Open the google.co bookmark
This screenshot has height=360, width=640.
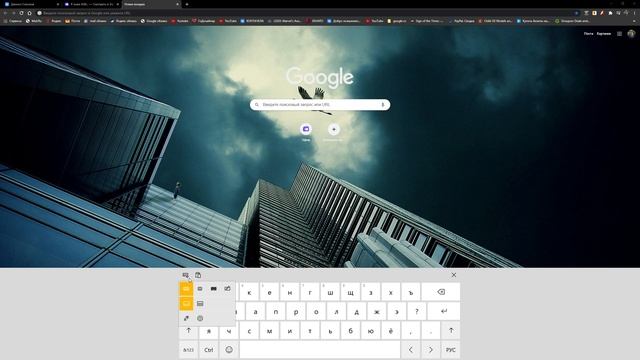click(x=397, y=21)
